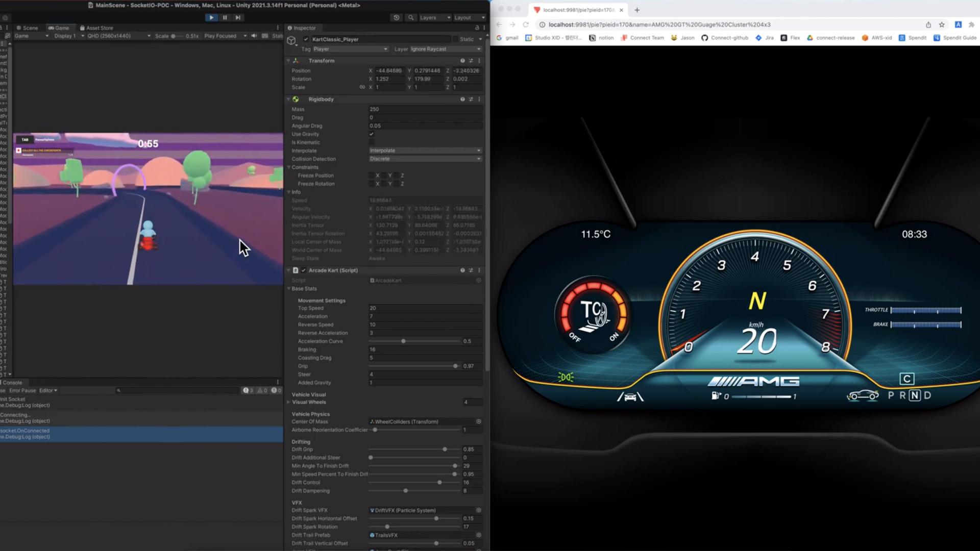Collapse the Transform component
This screenshot has height=551, width=980.
tap(288, 60)
